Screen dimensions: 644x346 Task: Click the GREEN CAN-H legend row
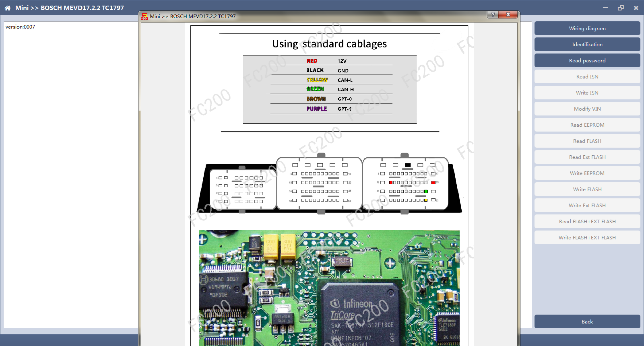click(x=331, y=89)
